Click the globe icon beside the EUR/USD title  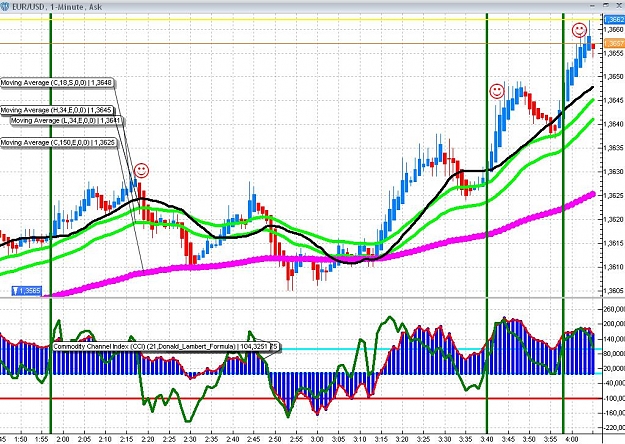pos(4,7)
